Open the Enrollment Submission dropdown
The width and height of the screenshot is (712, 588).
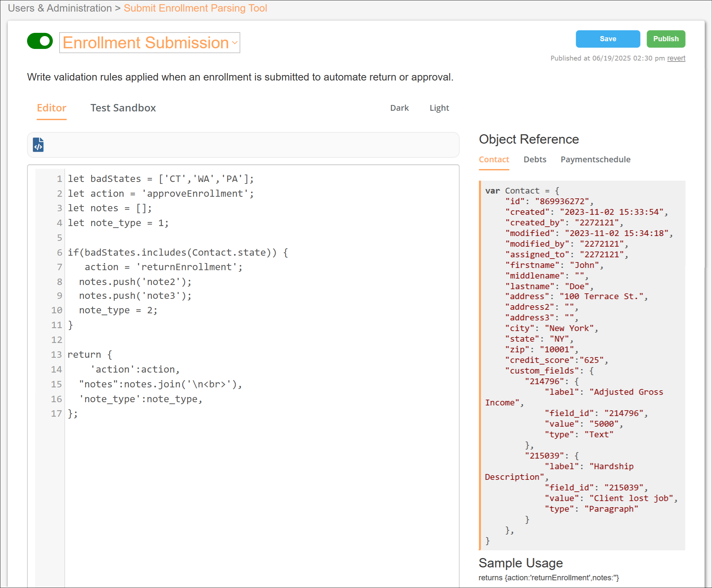click(x=150, y=43)
